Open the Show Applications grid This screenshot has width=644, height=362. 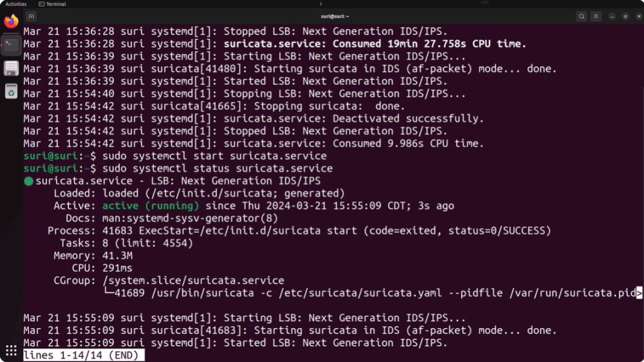click(x=11, y=349)
